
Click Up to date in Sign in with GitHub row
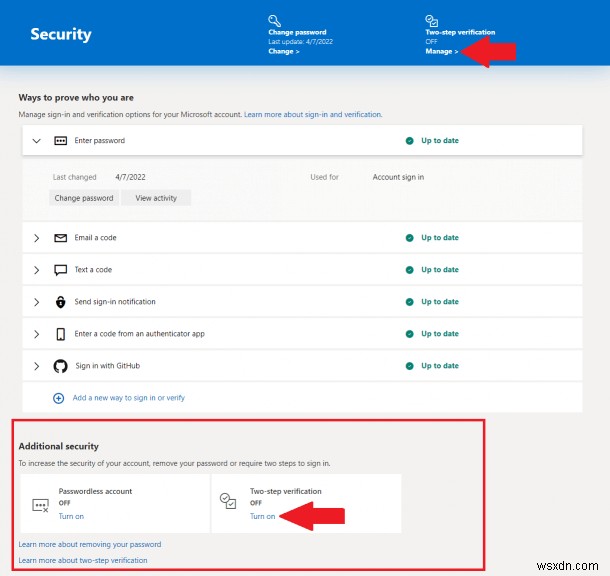coord(440,366)
